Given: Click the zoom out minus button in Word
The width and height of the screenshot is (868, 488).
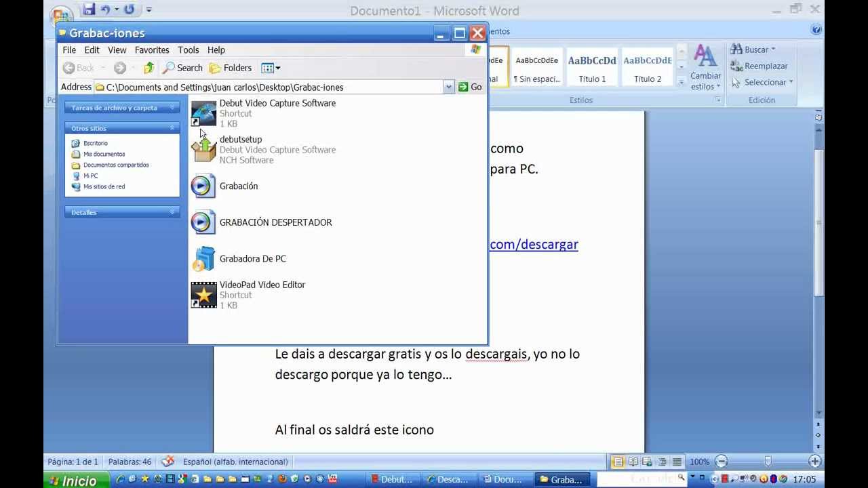Looking at the screenshot, I should coord(722,462).
